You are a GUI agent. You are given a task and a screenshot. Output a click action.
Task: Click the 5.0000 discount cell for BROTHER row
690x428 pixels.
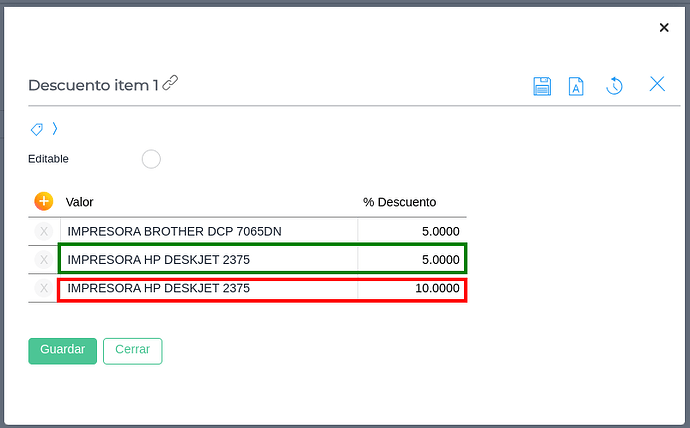click(411, 231)
